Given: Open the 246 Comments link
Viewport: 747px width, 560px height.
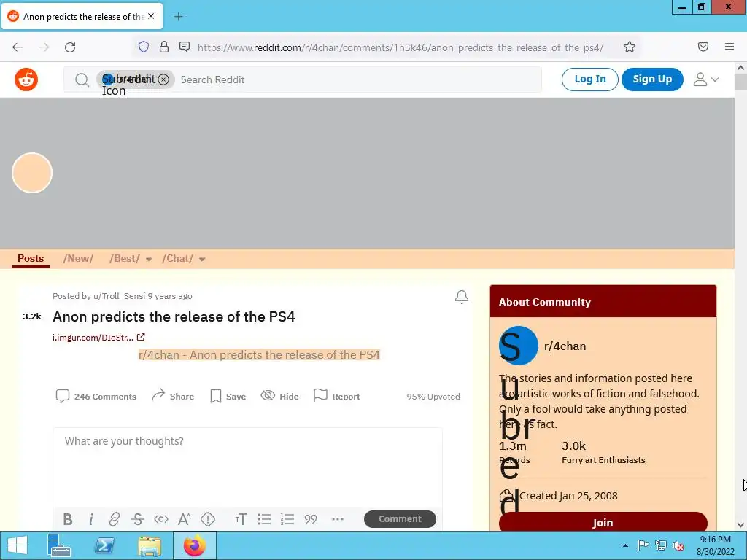Looking at the screenshot, I should [x=96, y=396].
